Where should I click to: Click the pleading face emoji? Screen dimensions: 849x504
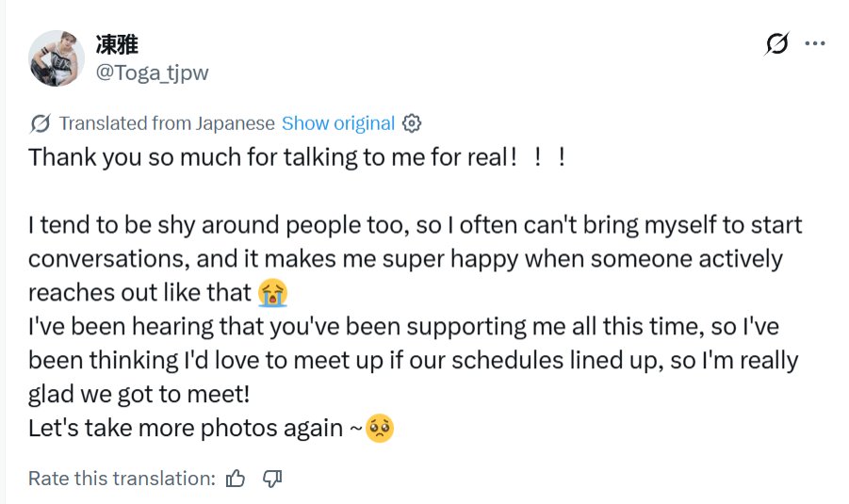pos(380,429)
